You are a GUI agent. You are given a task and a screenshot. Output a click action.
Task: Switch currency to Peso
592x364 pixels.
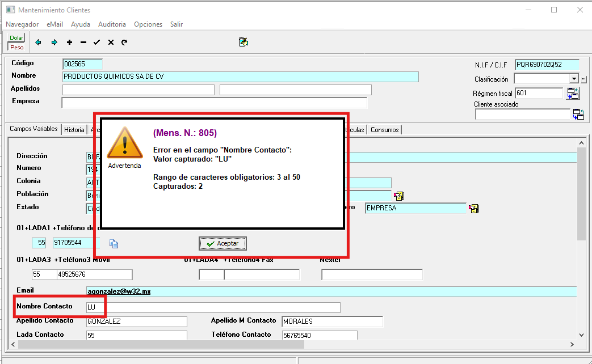16,47
